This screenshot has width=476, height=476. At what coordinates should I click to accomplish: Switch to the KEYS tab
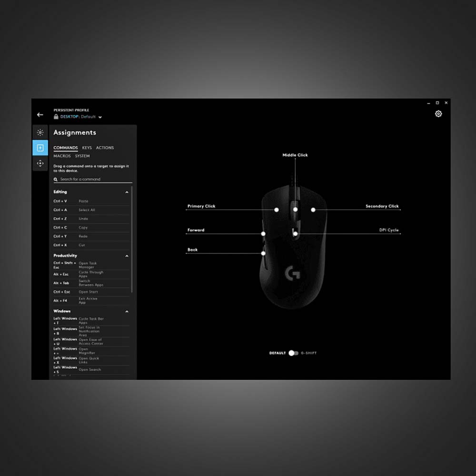coord(87,148)
